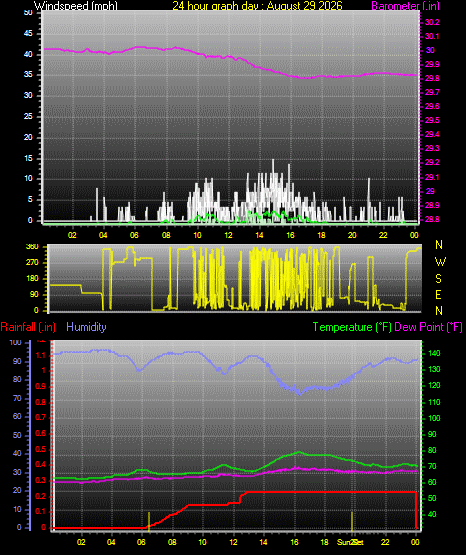Click the 28.8 barometer axis value
This screenshot has width=466, height=555.
point(432,219)
